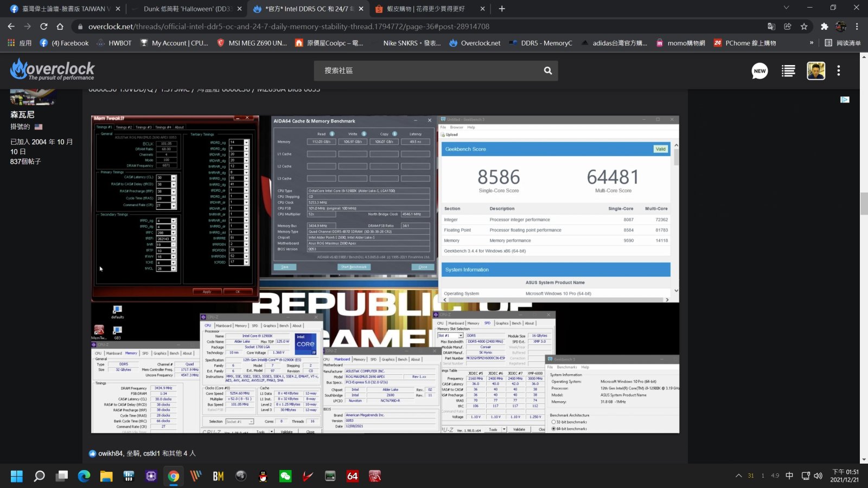The height and width of the screenshot is (488, 868).
Task: Focus the Chrome address bar URL
Action: 289,26
